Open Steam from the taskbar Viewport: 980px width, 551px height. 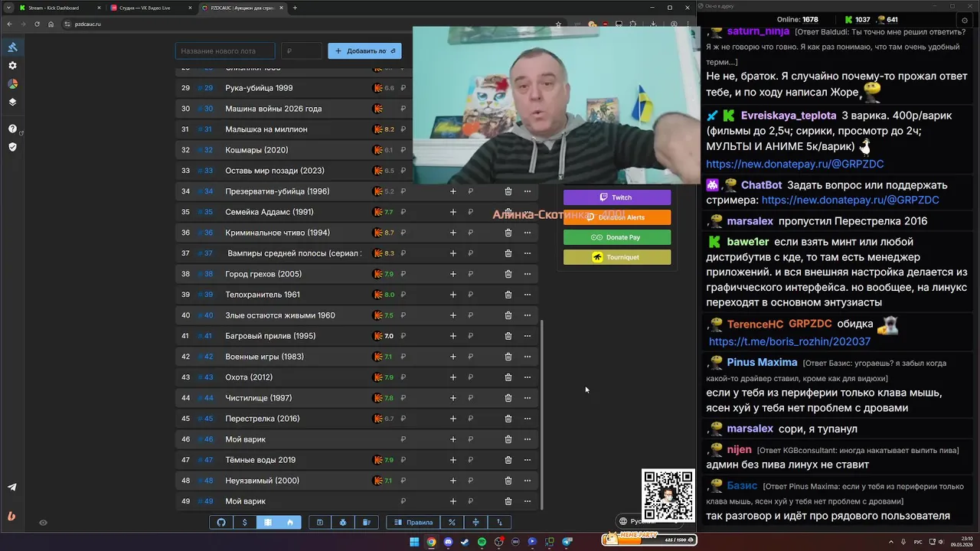(465, 542)
